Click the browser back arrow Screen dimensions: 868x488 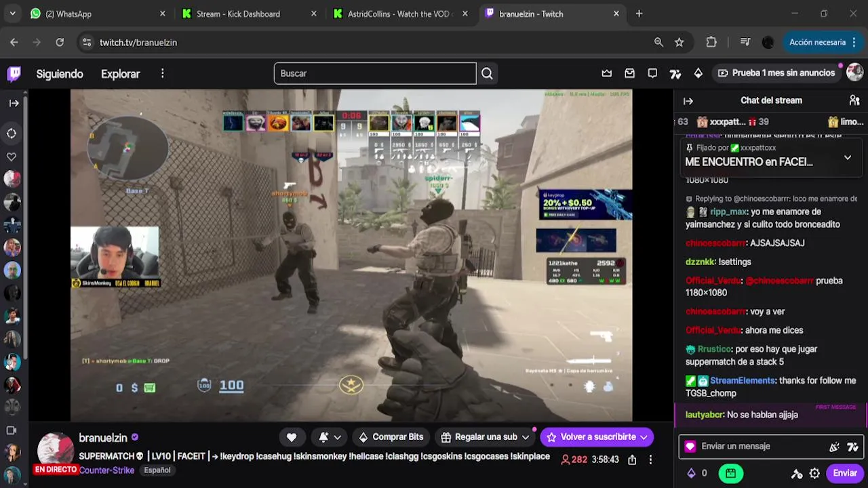click(14, 42)
